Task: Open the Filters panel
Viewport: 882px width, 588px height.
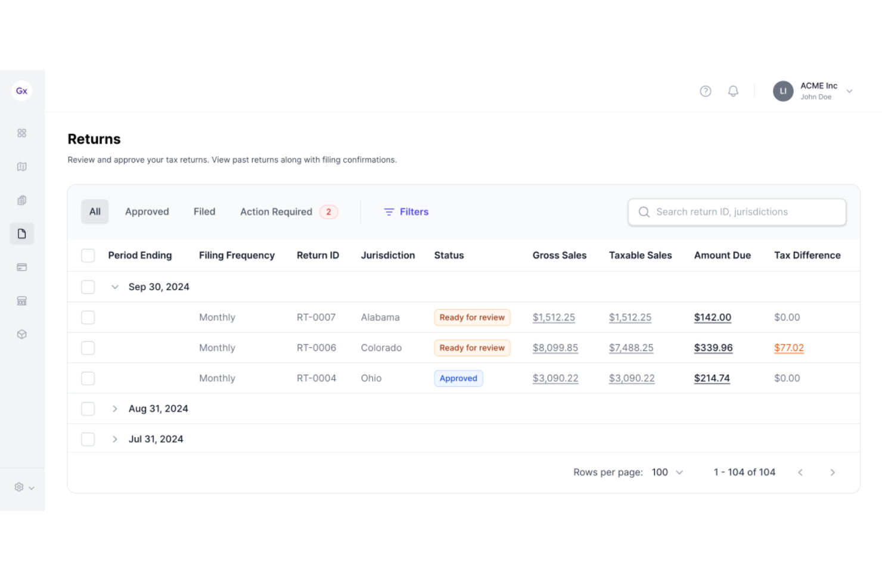Action: (406, 211)
